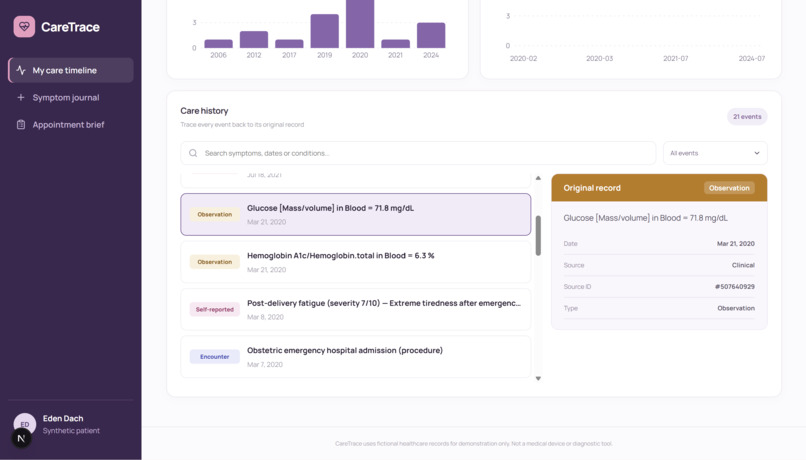Click the CareTrace heart logo icon

pyautogui.click(x=24, y=27)
